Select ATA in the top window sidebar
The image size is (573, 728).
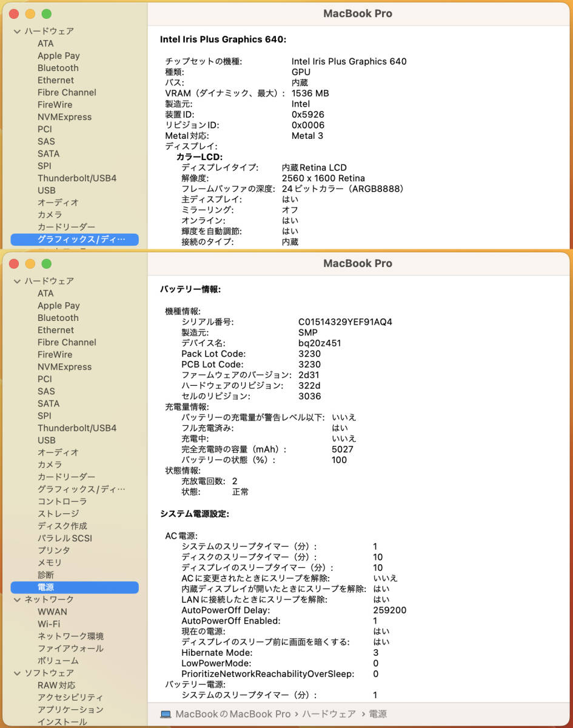45,43
